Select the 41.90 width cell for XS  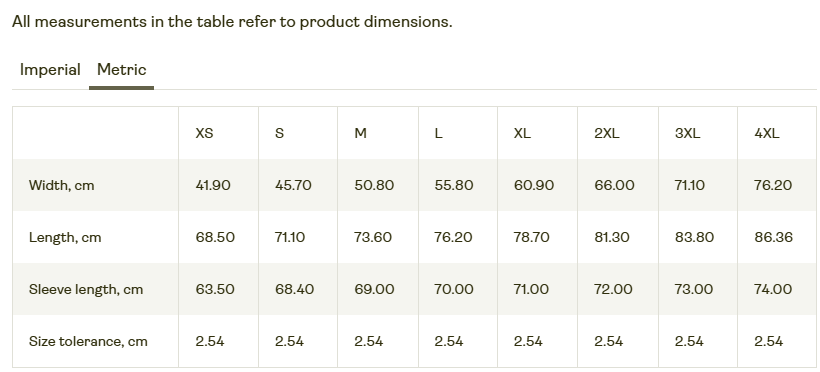(213, 185)
